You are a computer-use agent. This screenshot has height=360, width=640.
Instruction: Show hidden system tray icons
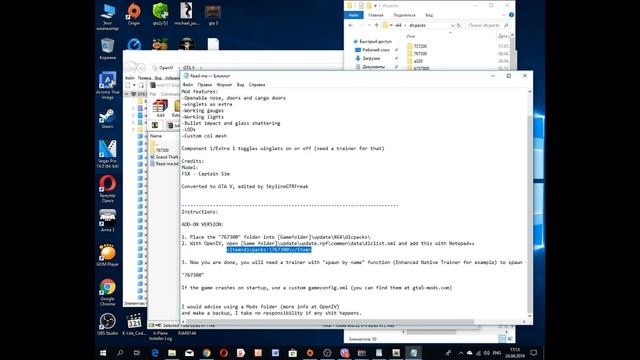461,353
